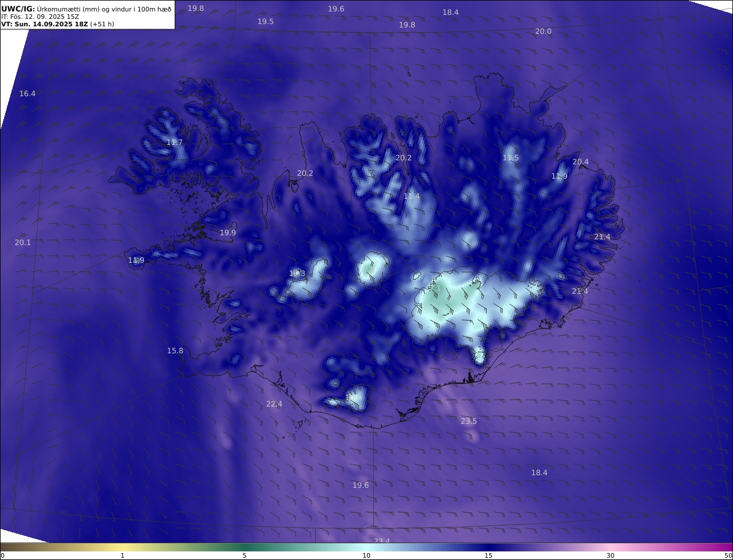Click the '10.3' value label
Image resolution: width=733 pixels, height=560 pixels.
pyautogui.click(x=297, y=274)
